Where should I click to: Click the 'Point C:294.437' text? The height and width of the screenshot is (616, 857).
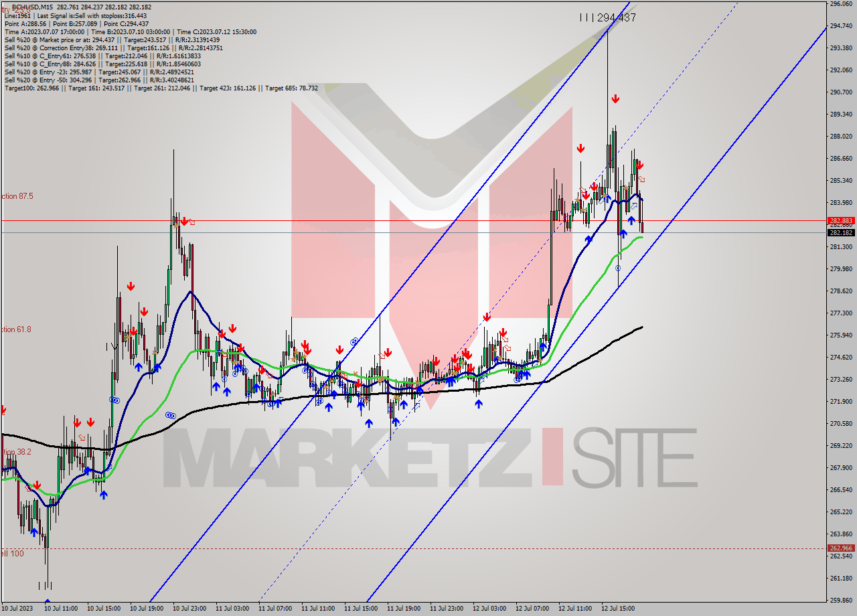(x=126, y=23)
